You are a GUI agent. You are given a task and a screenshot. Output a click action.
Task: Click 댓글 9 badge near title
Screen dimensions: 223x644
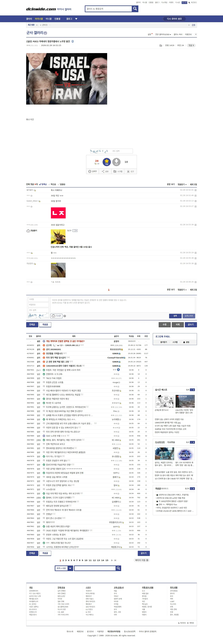191,45
